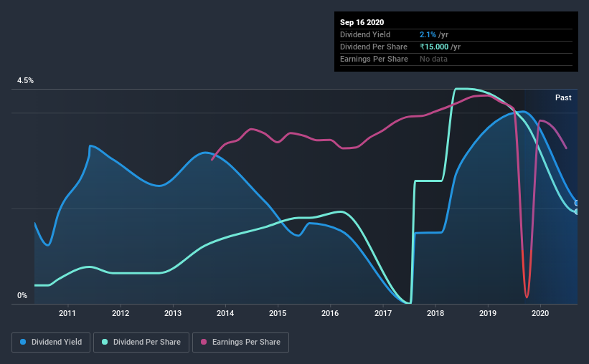Click the Past label in the shaded region
This screenshot has height=364, width=589.
pos(563,97)
